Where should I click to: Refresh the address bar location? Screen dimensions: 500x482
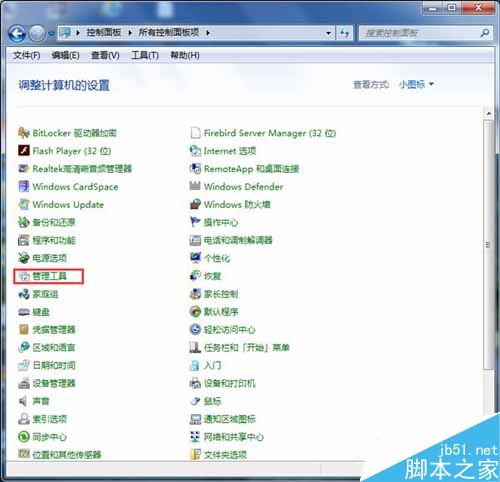point(344,33)
